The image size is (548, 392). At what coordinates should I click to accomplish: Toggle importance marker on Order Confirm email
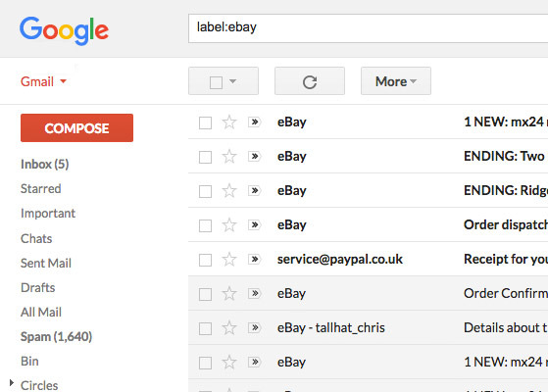[x=255, y=293]
